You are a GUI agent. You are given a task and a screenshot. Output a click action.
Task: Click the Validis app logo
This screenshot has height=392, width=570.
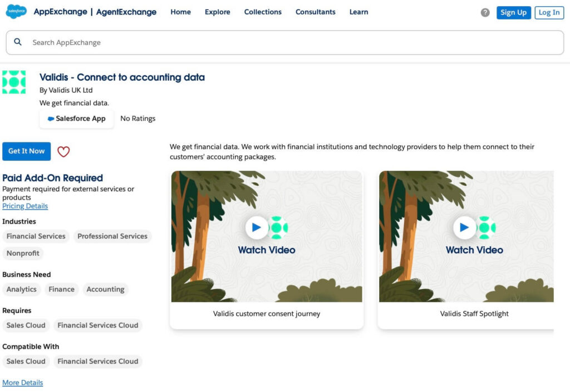click(14, 82)
